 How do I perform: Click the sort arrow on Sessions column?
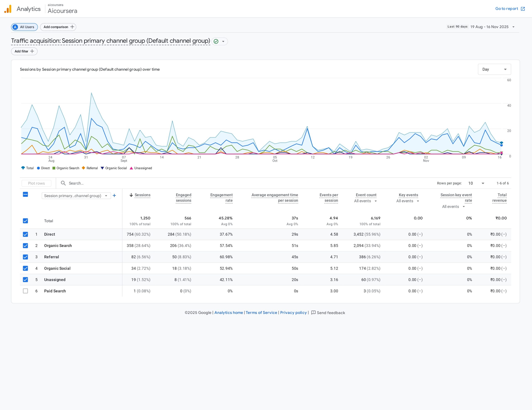(131, 195)
